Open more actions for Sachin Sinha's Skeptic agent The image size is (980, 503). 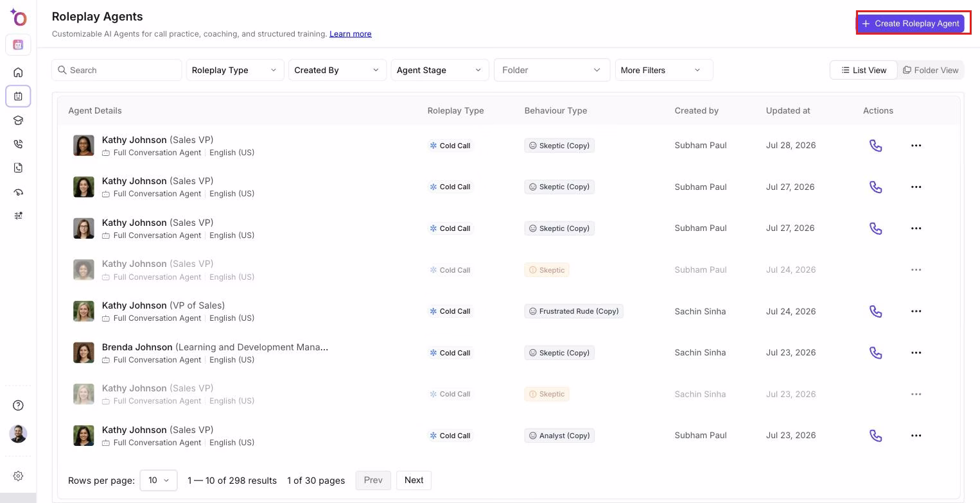tap(916, 394)
